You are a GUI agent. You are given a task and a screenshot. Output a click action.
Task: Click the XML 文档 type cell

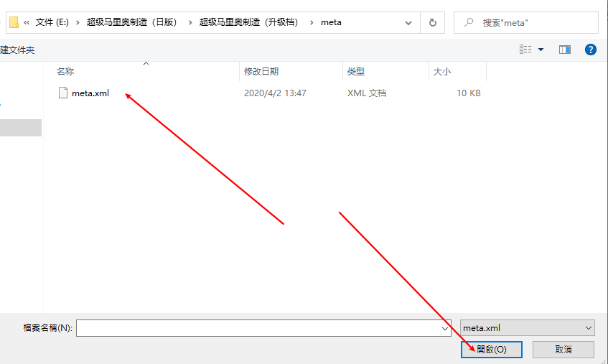[x=367, y=93]
